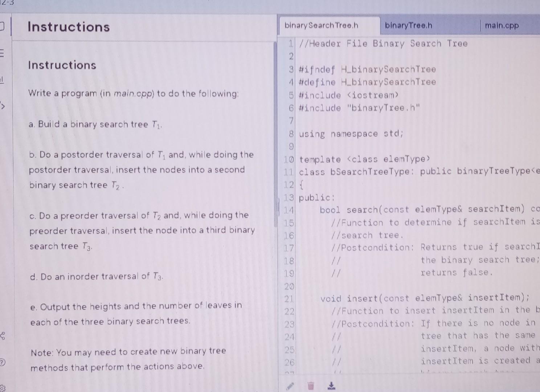Select the binarySearchTree.h tab
540x392 pixels.
[x=322, y=25]
